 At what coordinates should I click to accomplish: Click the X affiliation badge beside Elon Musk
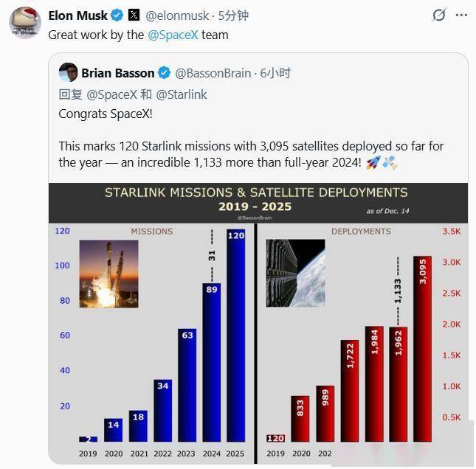click(134, 15)
